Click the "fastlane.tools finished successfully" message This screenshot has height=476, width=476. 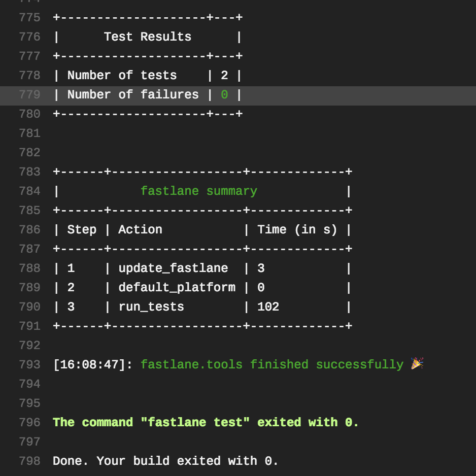[x=271, y=365]
